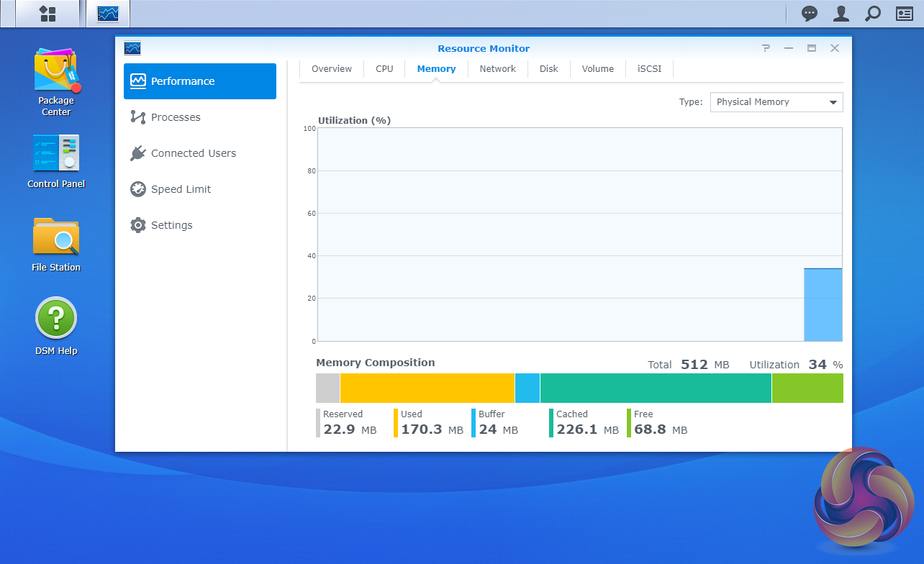
Task: Open the Main Menu grid icon
Action: (x=47, y=14)
